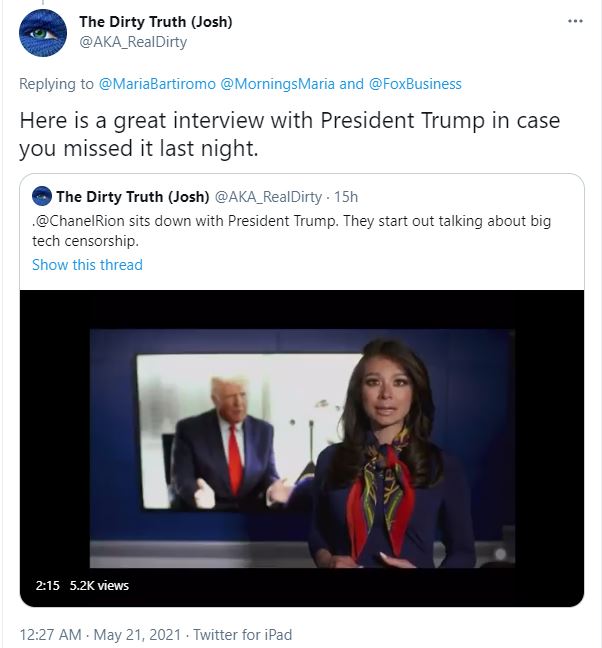Open The Dirty Truth (Josh) display name
The width and height of the screenshot is (602, 648).
pos(156,22)
